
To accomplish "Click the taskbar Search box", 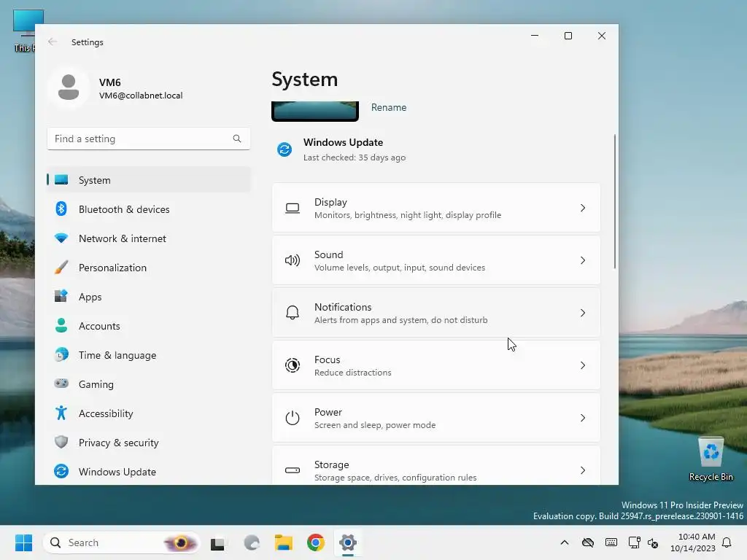I will click(122, 542).
